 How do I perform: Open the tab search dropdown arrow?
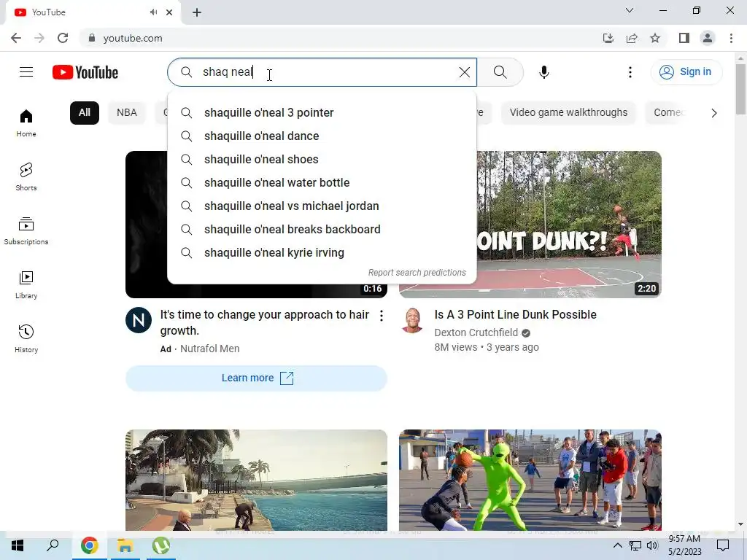(x=630, y=10)
